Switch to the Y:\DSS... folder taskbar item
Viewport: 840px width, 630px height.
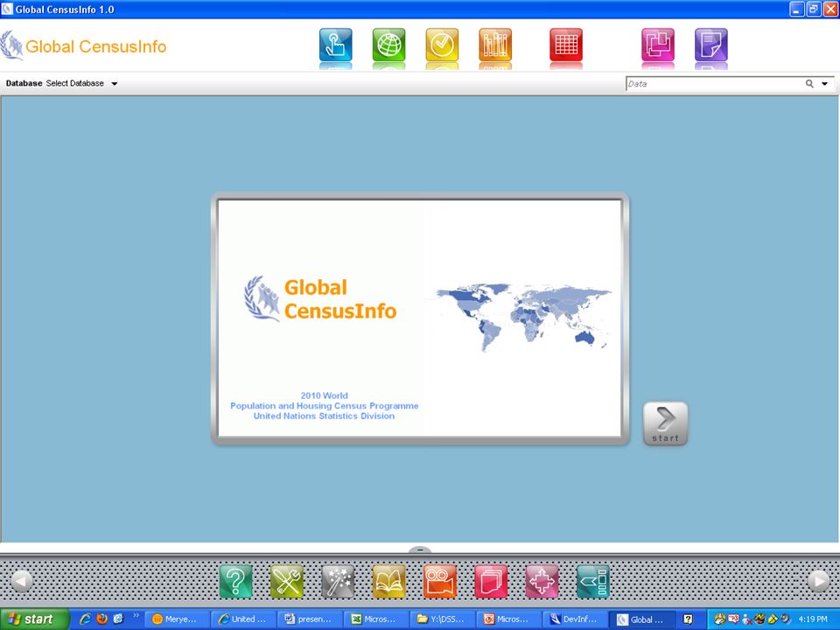click(x=443, y=619)
